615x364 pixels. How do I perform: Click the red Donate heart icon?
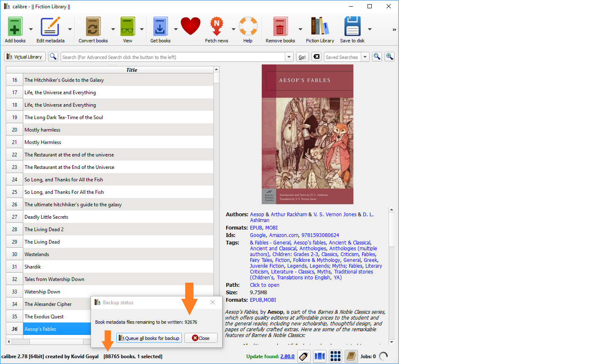(191, 27)
